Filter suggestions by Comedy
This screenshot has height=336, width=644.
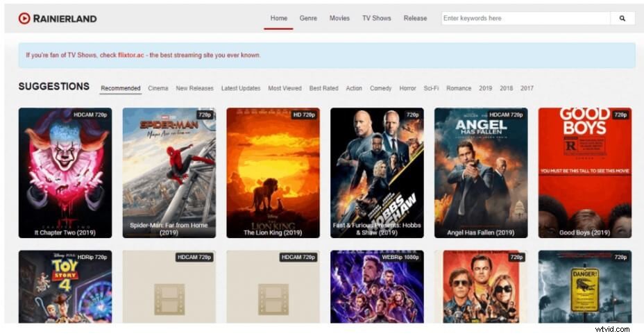(381, 88)
